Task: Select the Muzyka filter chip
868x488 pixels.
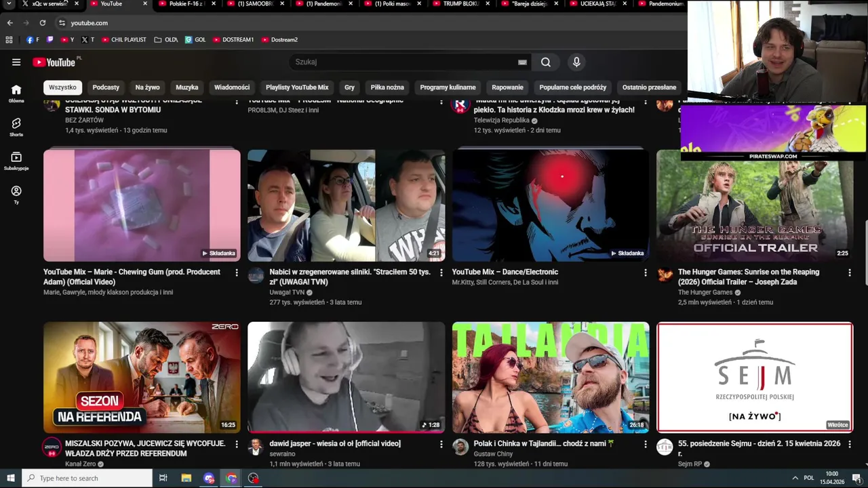Action: click(x=187, y=87)
